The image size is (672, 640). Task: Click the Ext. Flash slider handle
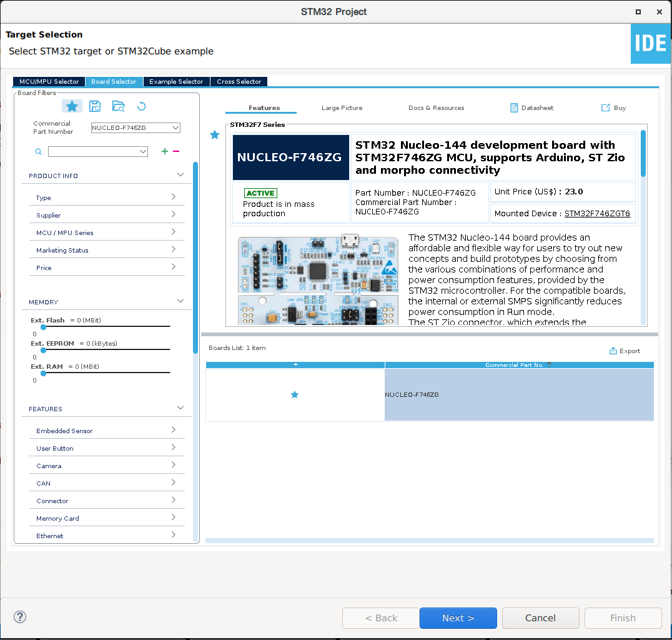coord(43,327)
